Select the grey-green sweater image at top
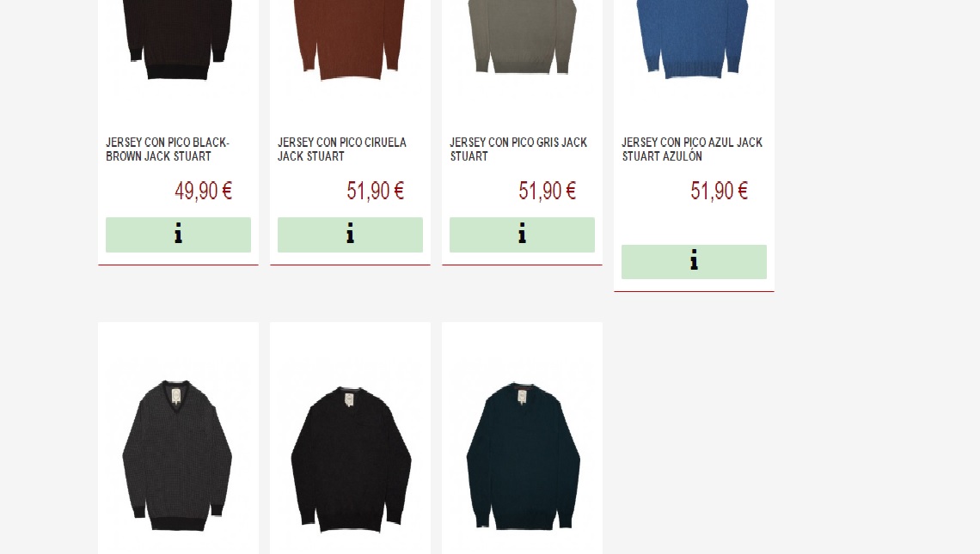Viewport: 980px width, 554px height. (522, 36)
